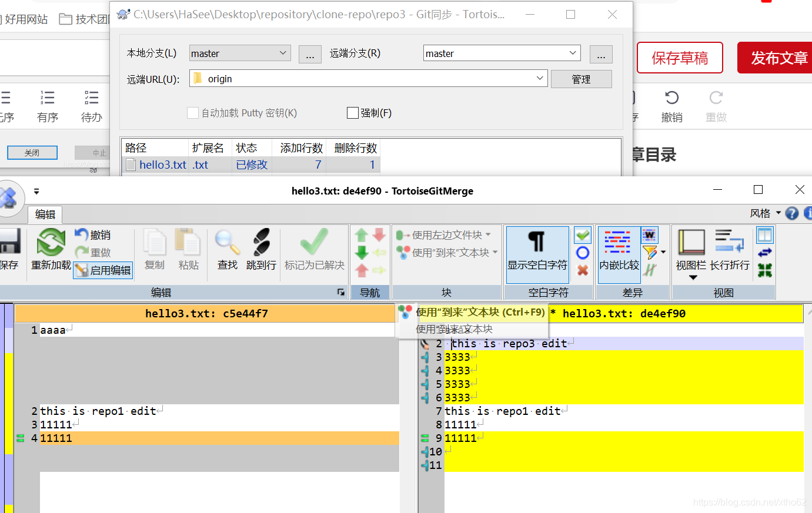Open the funnel filter dropdown arrow
Viewport: 812px width, 513px height.
click(x=663, y=253)
